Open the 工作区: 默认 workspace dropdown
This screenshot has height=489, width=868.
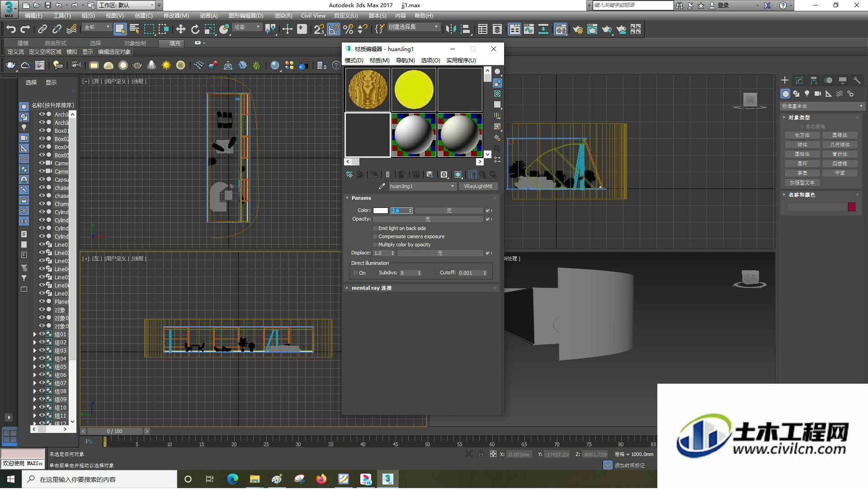[x=126, y=5]
